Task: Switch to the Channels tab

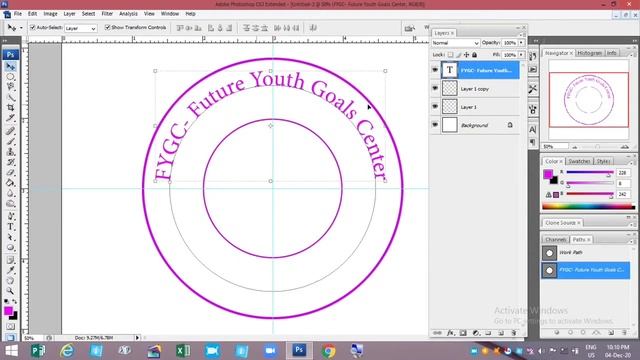Action: point(556,240)
